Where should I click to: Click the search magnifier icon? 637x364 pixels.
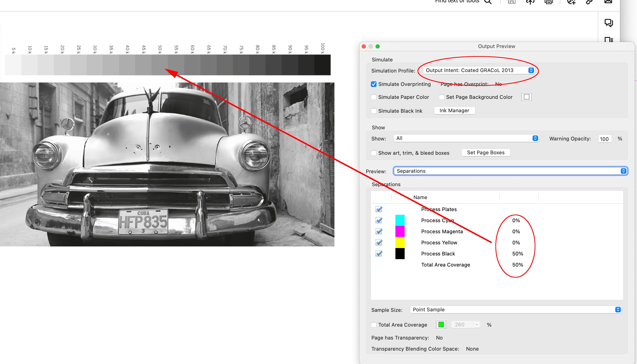[x=488, y=2]
